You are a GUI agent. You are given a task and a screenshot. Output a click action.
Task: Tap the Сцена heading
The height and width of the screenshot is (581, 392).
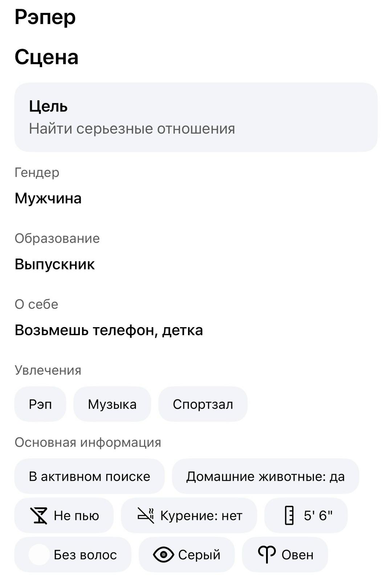pos(46,57)
